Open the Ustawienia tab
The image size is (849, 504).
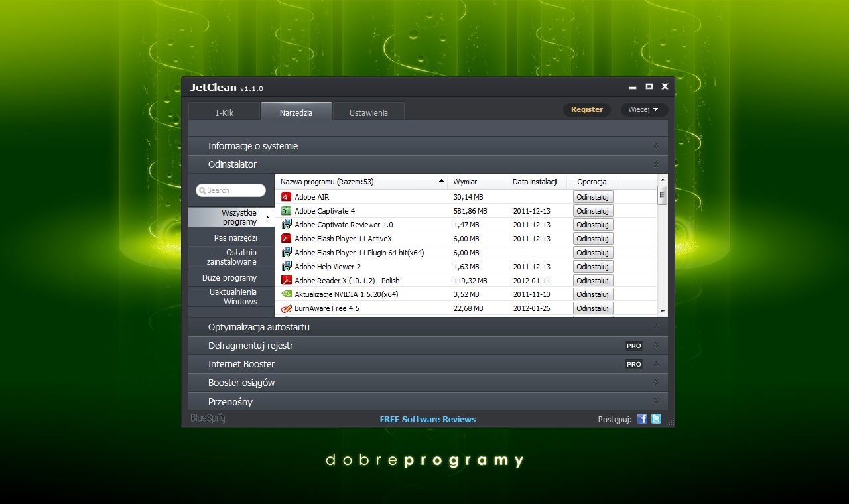click(368, 113)
